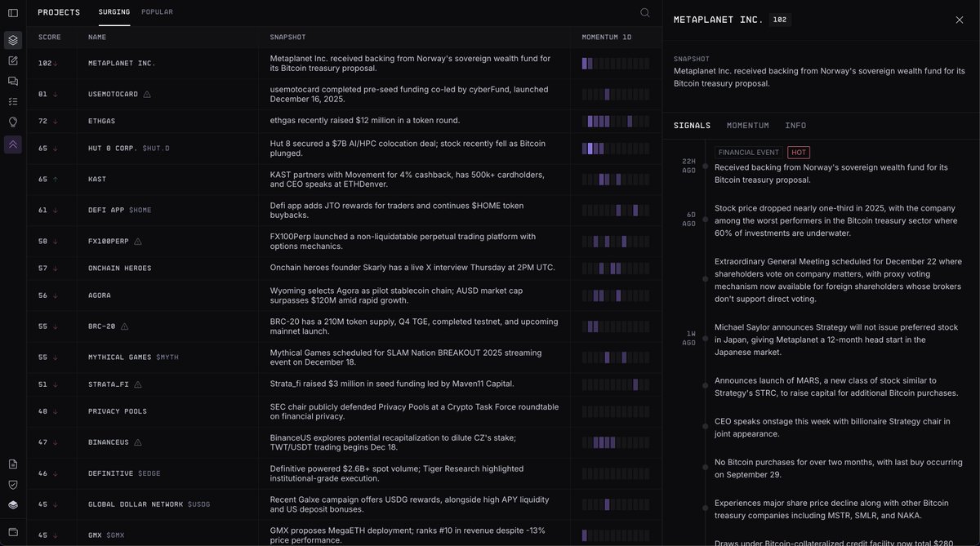980x546 pixels.
Task: Open the PRIVACY POOLS project row
Action: click(344, 411)
